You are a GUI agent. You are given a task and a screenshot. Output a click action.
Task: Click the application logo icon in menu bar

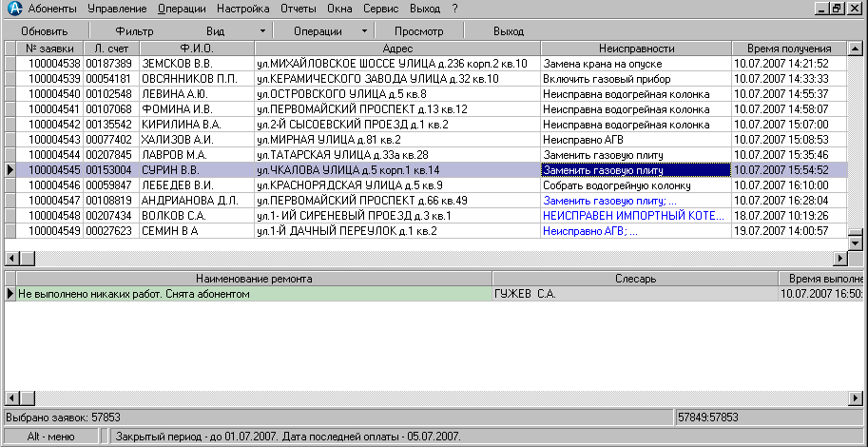[13, 9]
